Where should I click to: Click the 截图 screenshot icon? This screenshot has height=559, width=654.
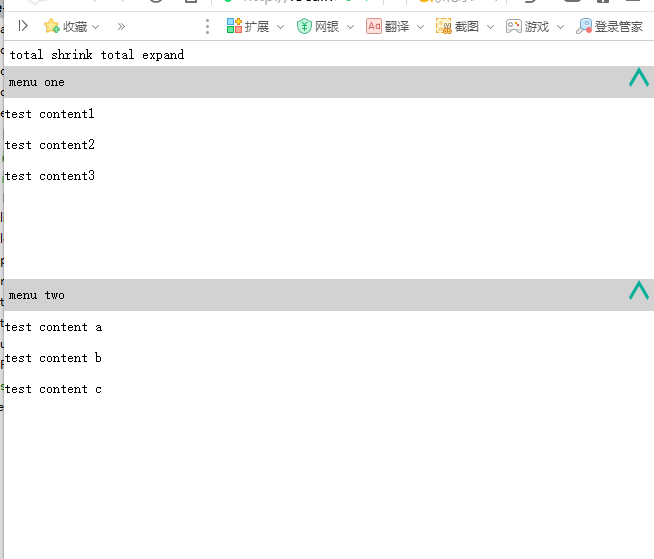444,26
